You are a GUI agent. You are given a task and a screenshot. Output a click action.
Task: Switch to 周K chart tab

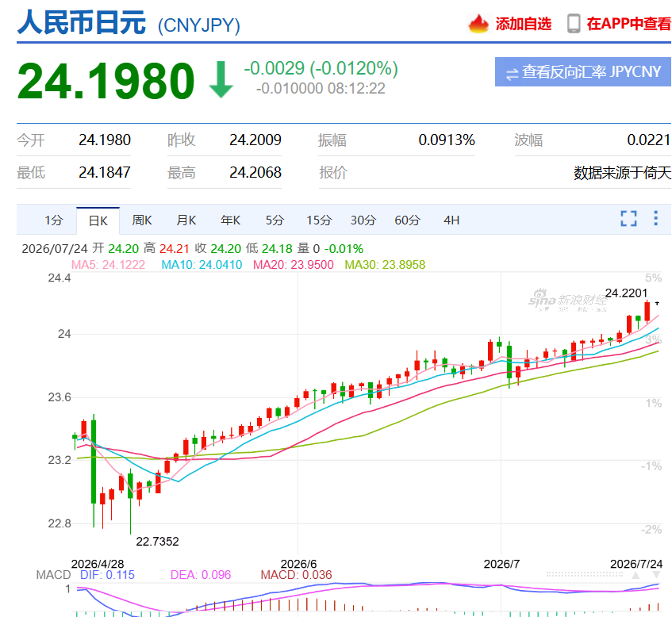[142, 220]
